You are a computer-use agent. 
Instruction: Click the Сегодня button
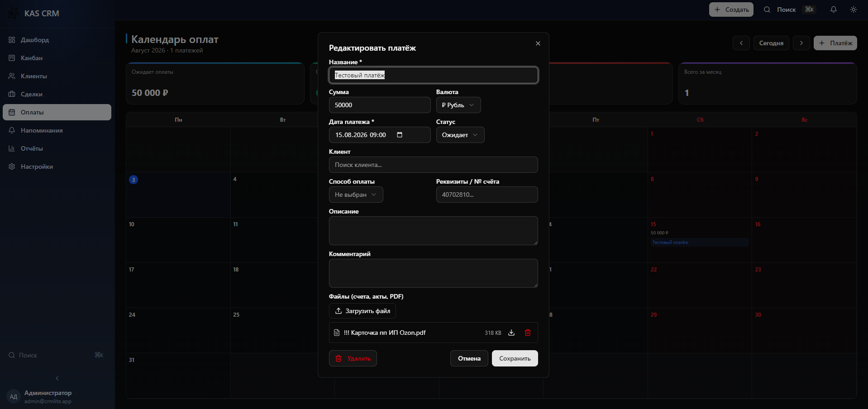click(771, 43)
